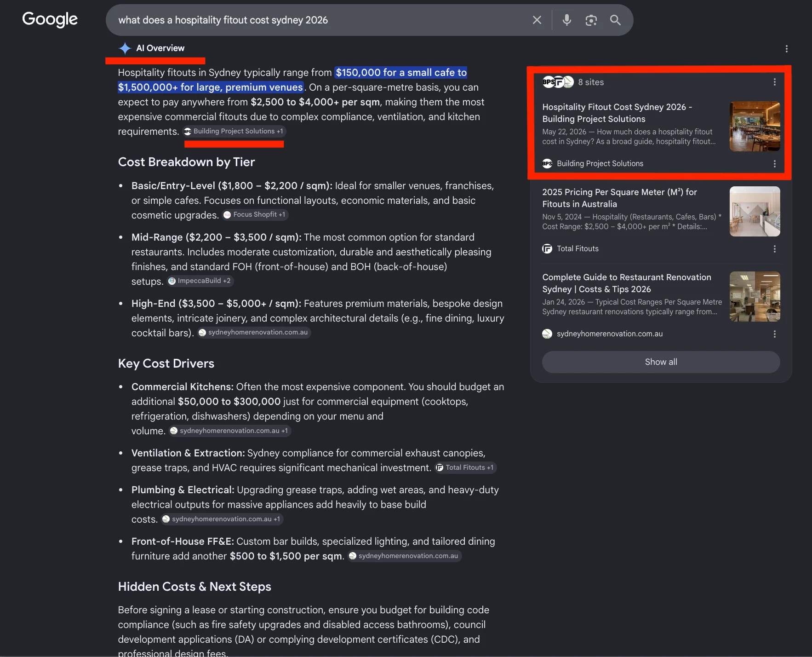Open citation chip after Commercial Kitchens item

pos(230,431)
